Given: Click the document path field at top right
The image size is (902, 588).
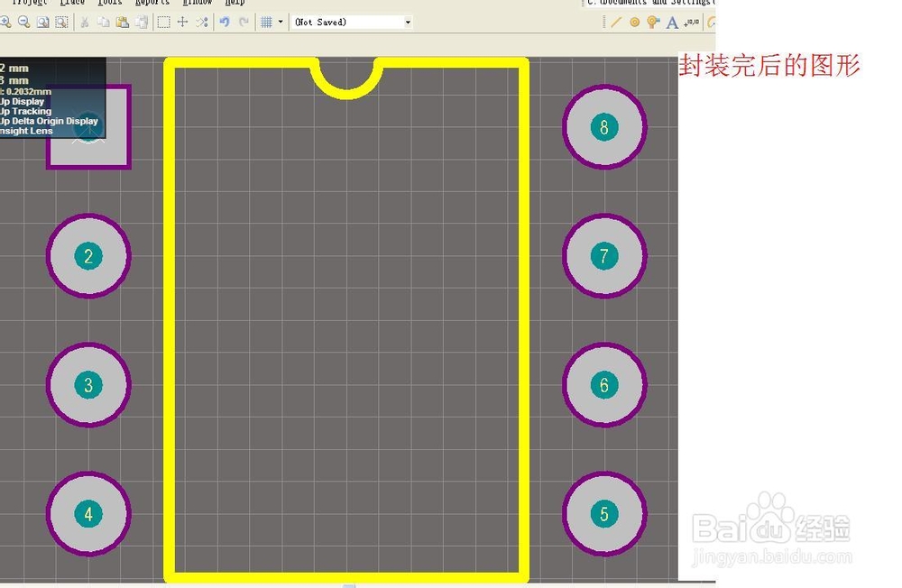Looking at the screenshot, I should (x=650, y=3).
